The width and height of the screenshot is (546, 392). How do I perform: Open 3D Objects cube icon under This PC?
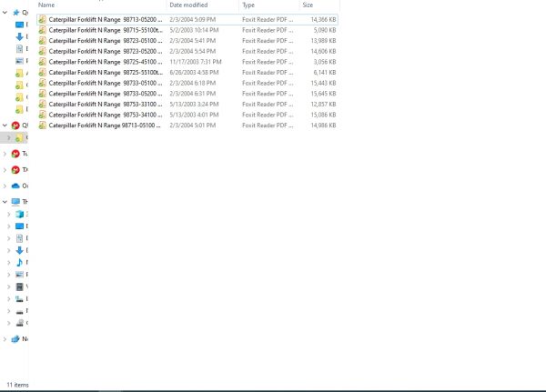pyautogui.click(x=19, y=214)
